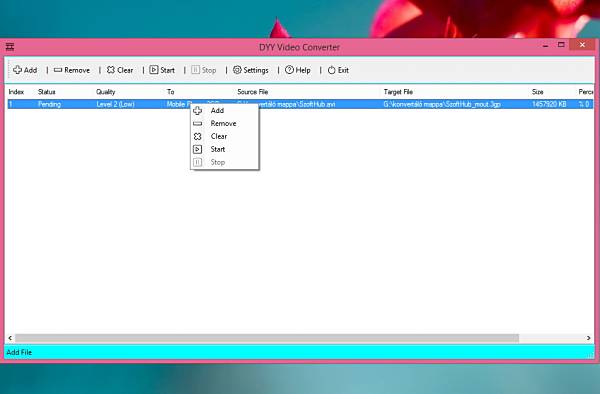Minimize the DYY Video Converter window
The height and width of the screenshot is (394, 600).
[546, 46]
